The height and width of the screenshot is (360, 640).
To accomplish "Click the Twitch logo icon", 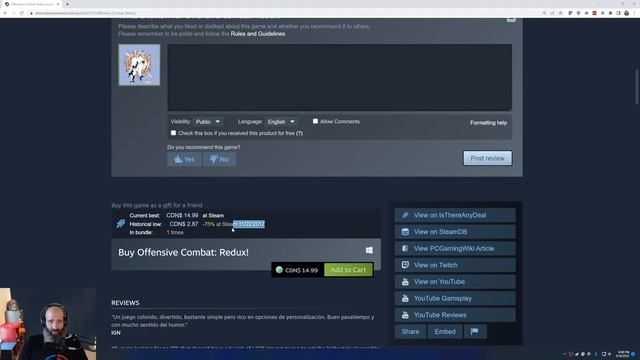I will coord(405,265).
